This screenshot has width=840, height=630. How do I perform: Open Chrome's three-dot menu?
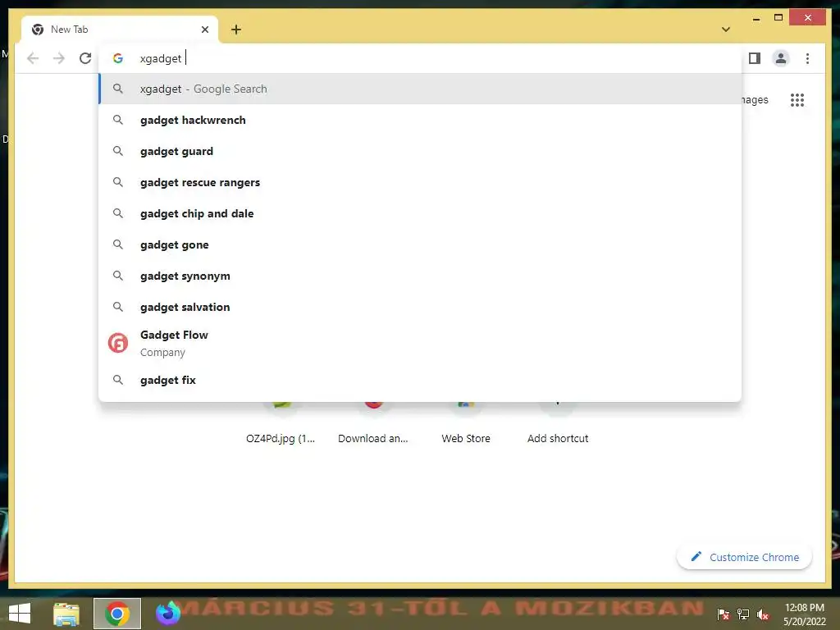point(807,58)
